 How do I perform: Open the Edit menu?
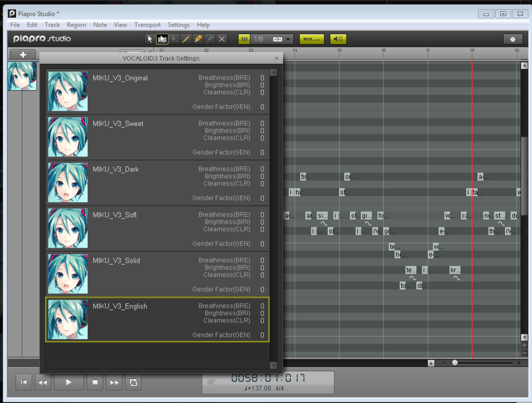click(32, 25)
